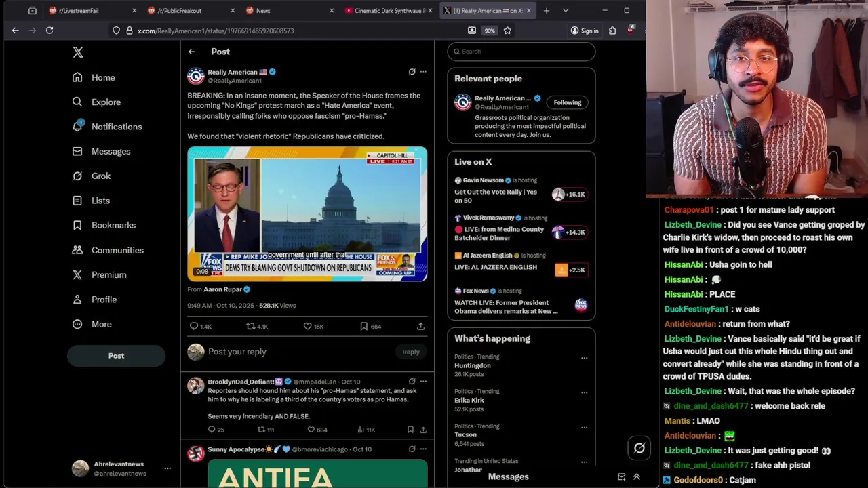Open Grok in the sidebar
The width and height of the screenshot is (868, 488).
tap(92, 176)
